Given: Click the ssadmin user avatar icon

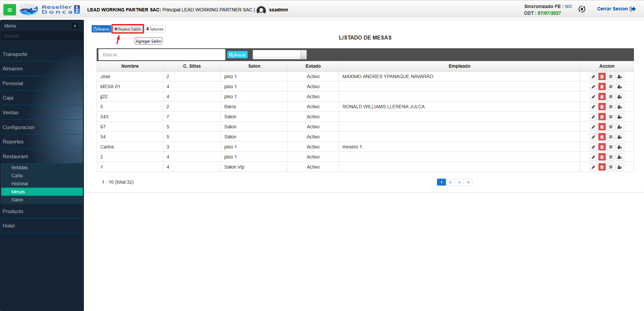Looking at the screenshot, I should (261, 10).
